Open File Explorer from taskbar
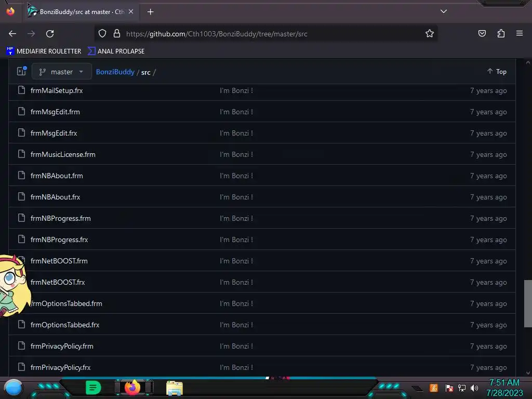 click(x=175, y=388)
